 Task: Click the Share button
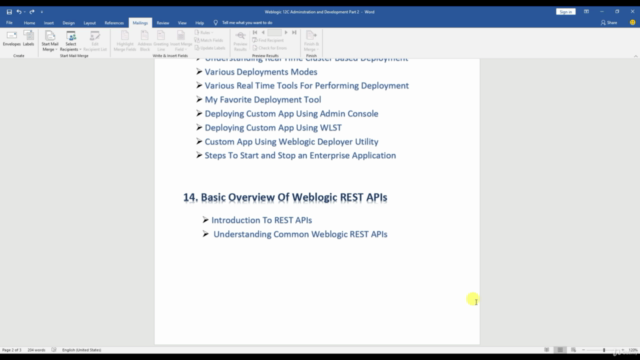click(609, 23)
